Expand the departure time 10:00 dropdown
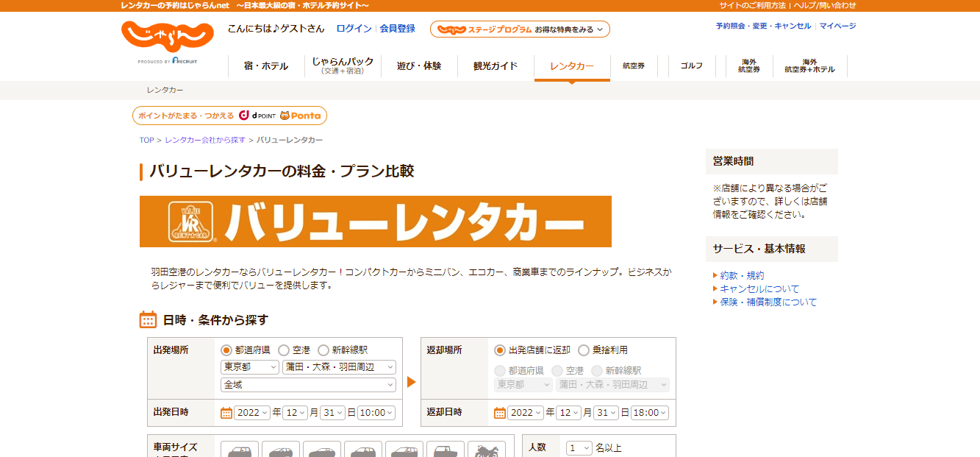Screen dimensions: 980x457 click(376, 413)
